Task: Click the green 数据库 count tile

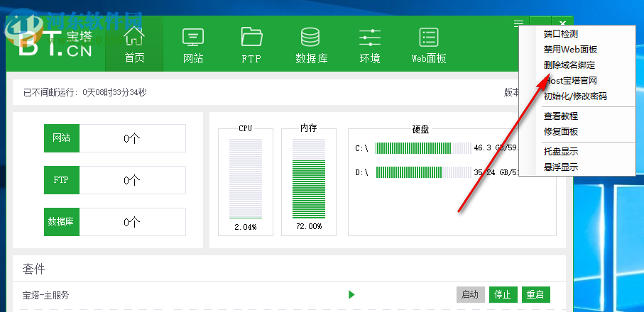Action: (62, 222)
